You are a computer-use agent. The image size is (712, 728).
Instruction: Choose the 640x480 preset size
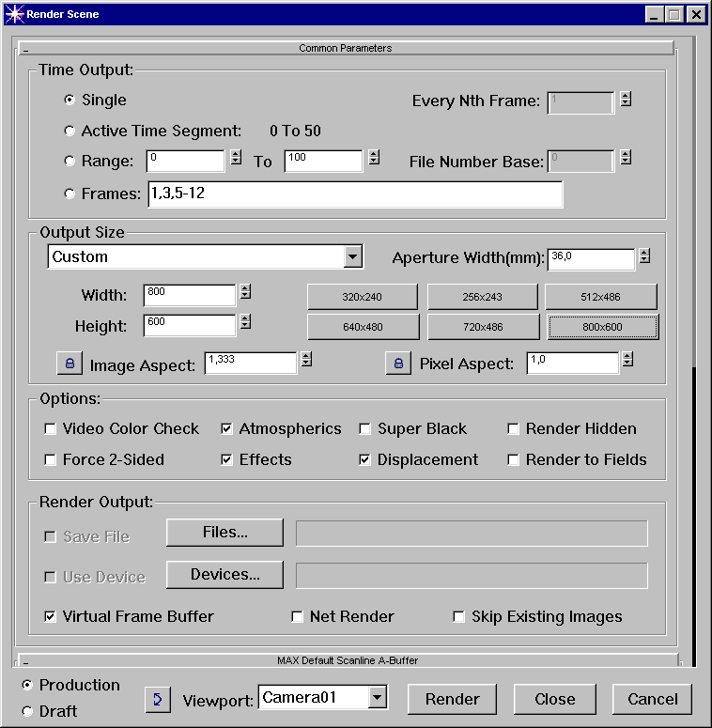point(362,327)
